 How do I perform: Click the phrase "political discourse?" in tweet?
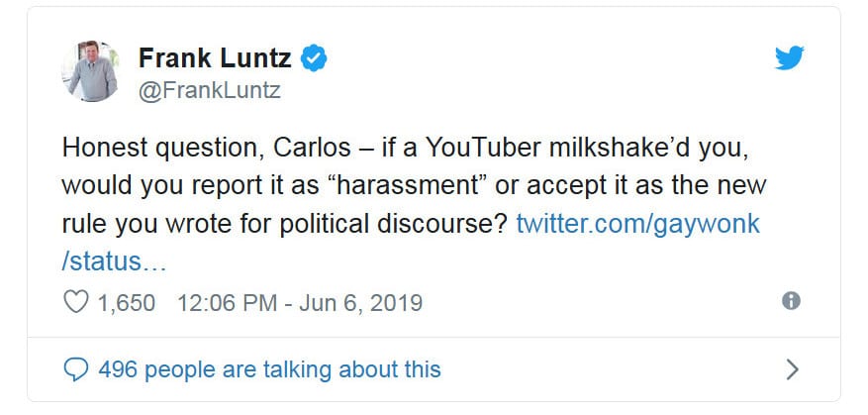click(x=422, y=223)
